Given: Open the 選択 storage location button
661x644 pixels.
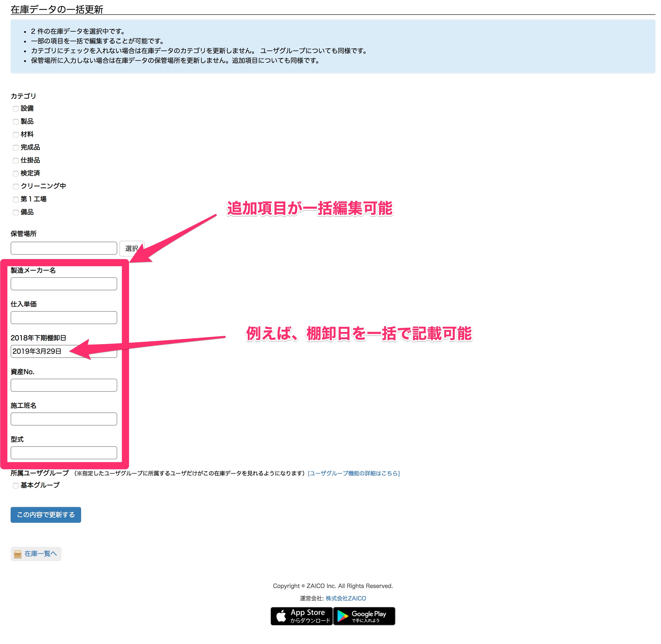Looking at the screenshot, I should coord(132,248).
